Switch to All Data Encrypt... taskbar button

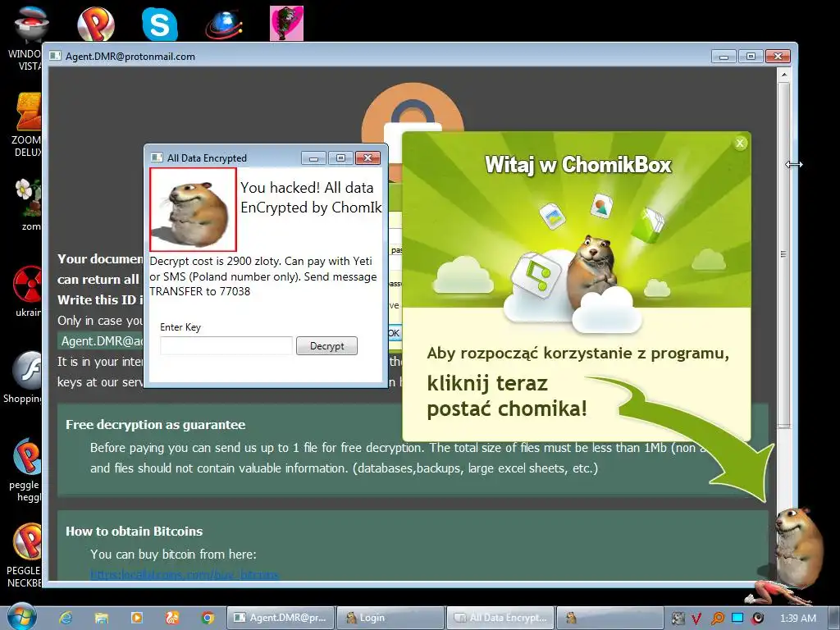[500, 618]
